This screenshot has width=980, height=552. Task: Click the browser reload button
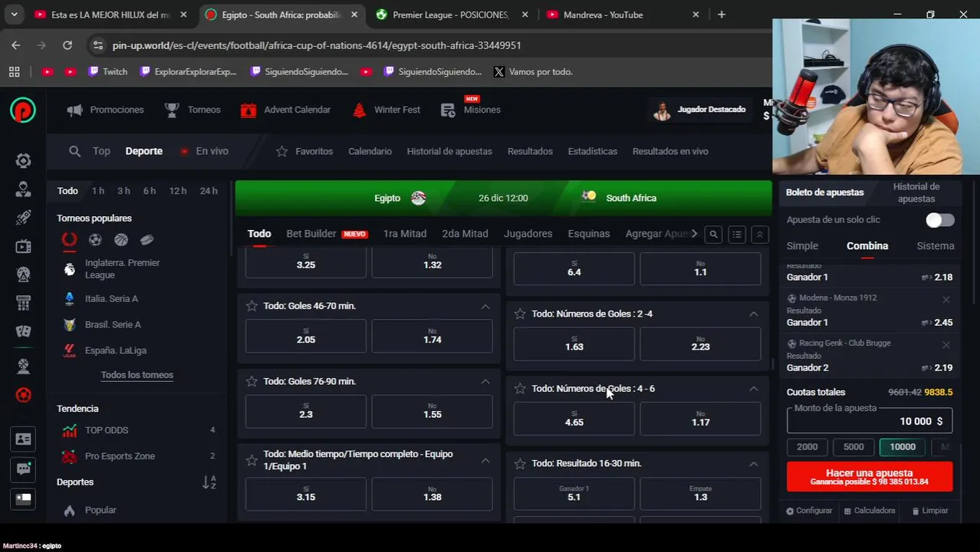pyautogui.click(x=67, y=45)
